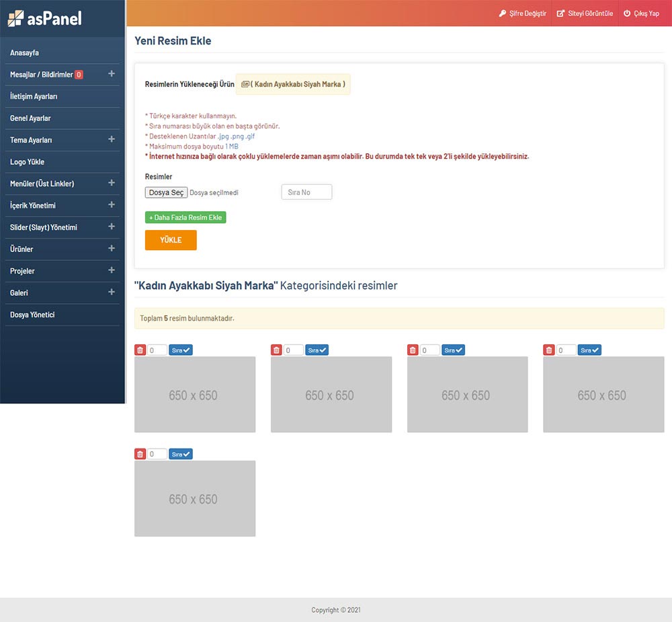Viewport: 672px width, 622px height.
Task: Go to Logo Yükle page
Action: tap(27, 162)
